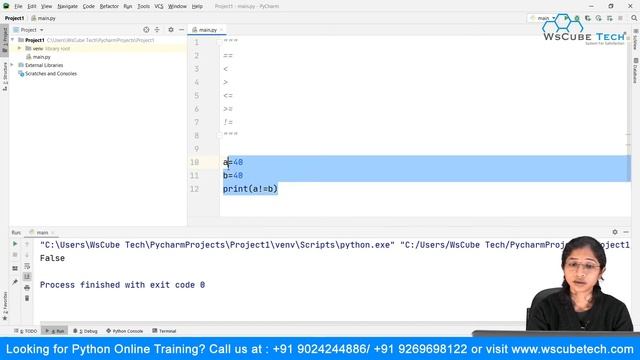Hide the Project tool window
This screenshot has width=640, height=360.
point(181,30)
